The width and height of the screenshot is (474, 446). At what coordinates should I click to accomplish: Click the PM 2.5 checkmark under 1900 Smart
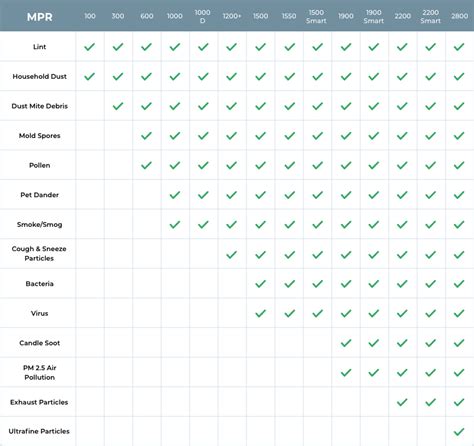click(x=374, y=372)
